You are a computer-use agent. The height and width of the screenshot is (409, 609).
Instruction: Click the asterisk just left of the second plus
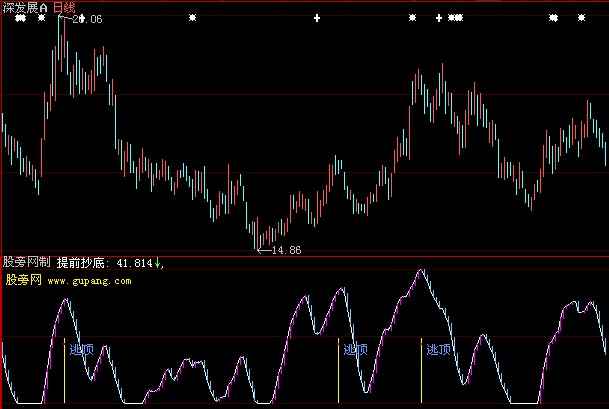(412, 18)
